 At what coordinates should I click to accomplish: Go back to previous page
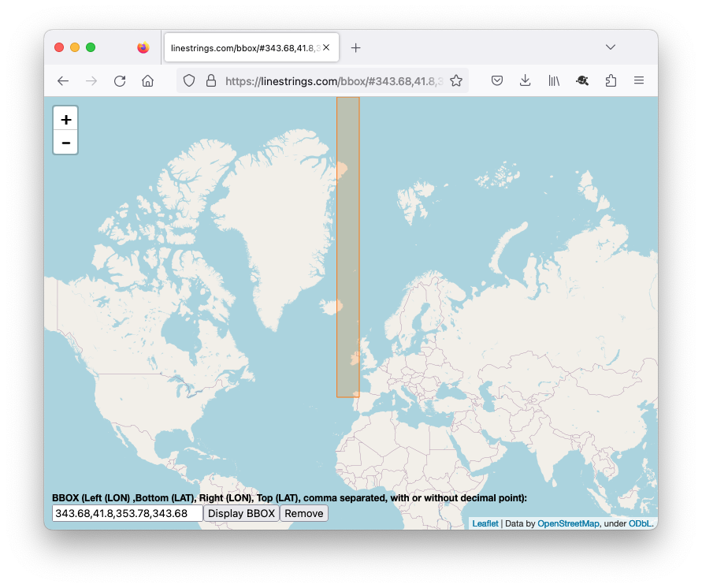pos(63,80)
